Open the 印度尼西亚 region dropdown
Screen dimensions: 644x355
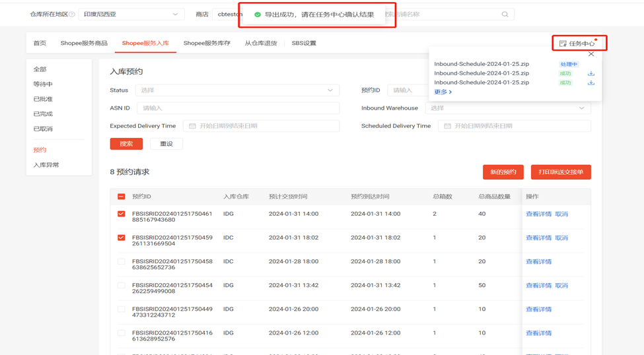pos(131,14)
